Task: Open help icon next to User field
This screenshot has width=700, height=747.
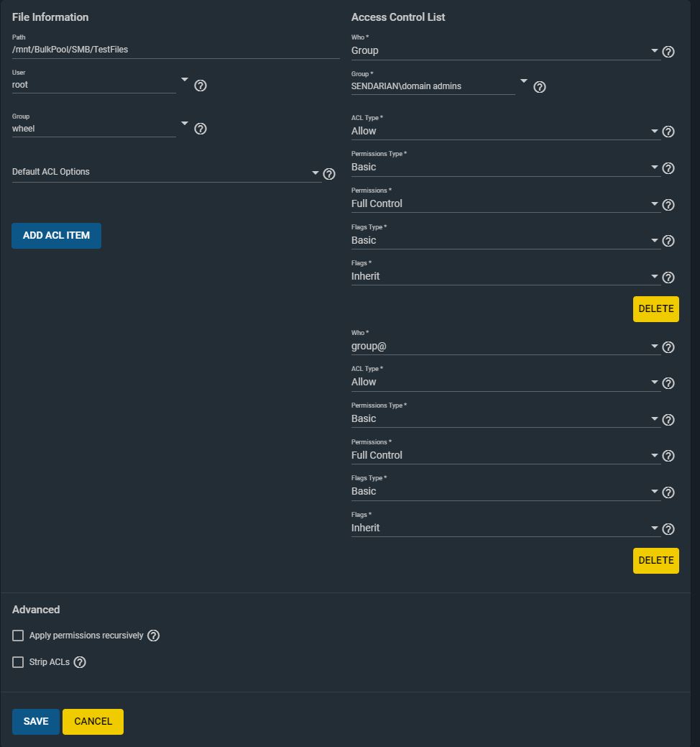Action: tap(201, 86)
